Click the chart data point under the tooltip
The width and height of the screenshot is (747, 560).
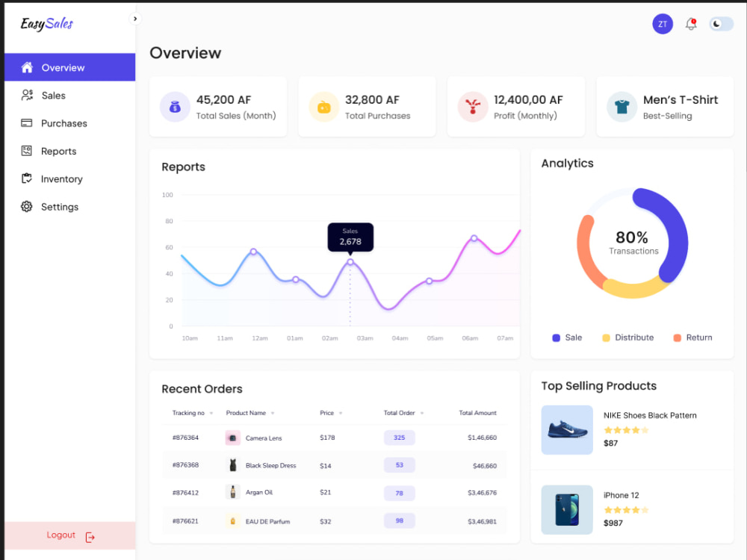pyautogui.click(x=350, y=262)
